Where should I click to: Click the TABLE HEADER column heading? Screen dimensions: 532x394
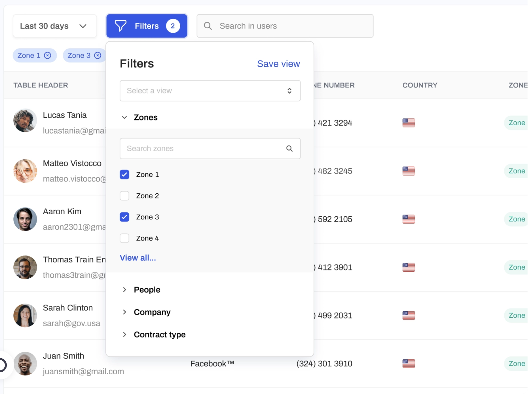[x=41, y=85]
